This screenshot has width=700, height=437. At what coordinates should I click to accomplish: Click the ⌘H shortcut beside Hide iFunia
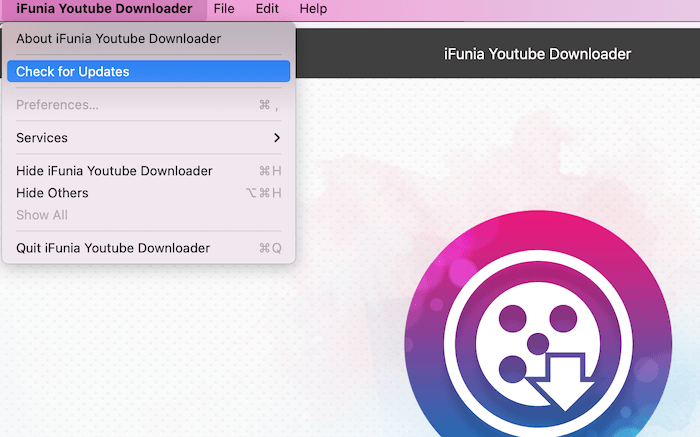click(x=270, y=171)
